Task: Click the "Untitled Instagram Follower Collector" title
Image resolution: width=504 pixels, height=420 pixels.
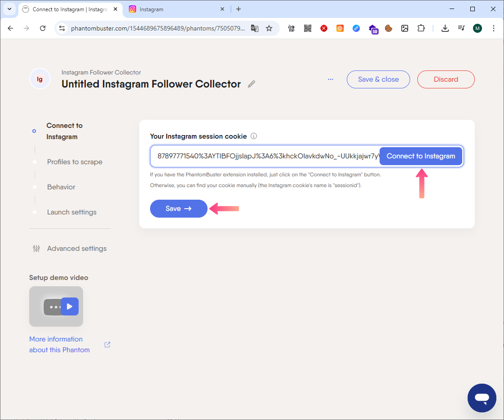Action: 151,84
